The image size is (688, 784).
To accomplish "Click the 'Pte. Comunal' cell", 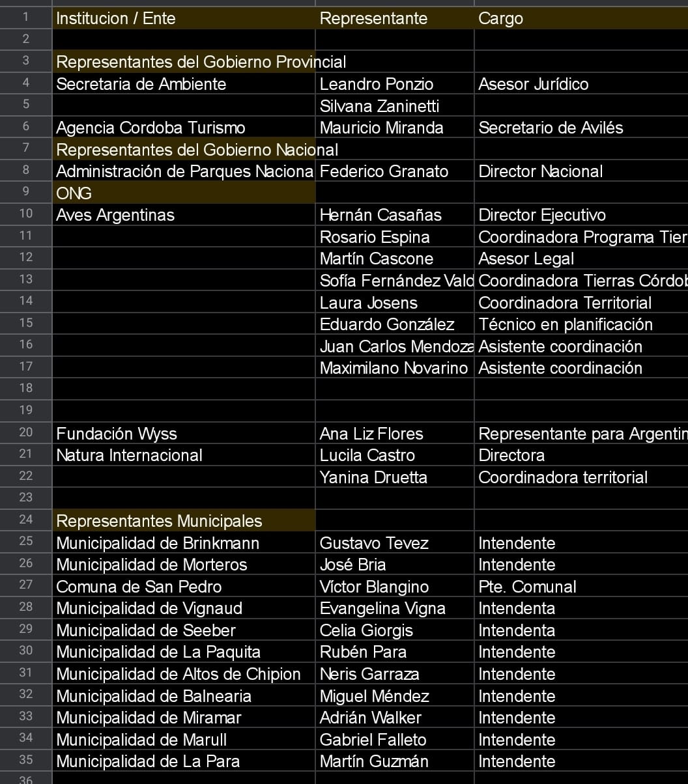I will tap(581, 587).
